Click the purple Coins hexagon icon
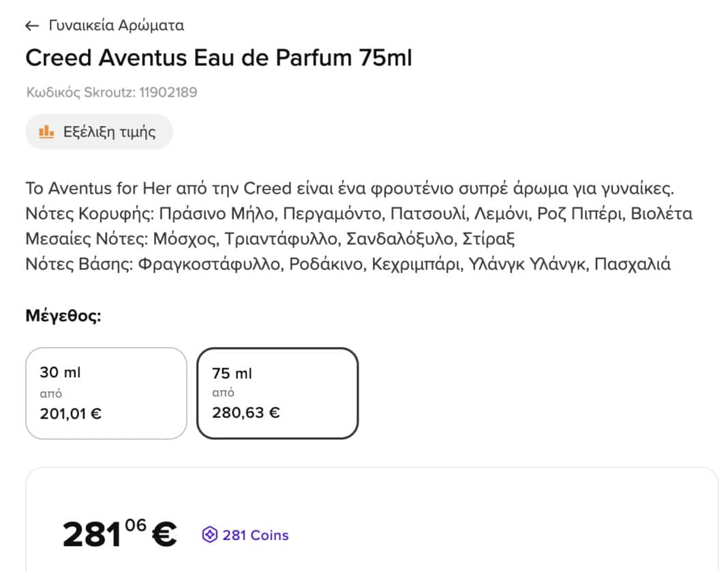Viewport: 728px width, 572px height. pos(209,535)
